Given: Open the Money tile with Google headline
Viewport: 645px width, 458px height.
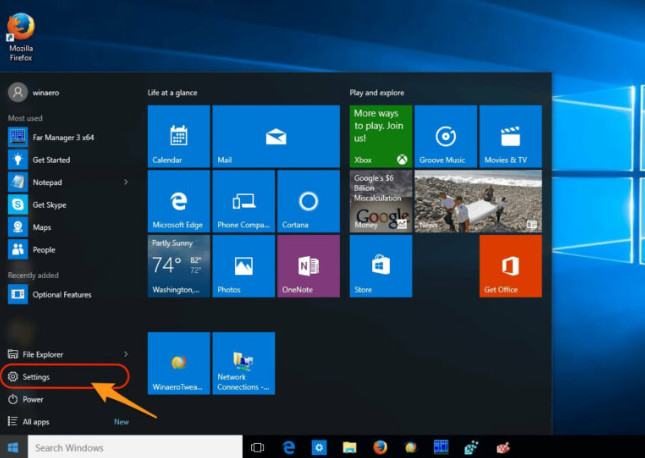Looking at the screenshot, I should tap(381, 201).
